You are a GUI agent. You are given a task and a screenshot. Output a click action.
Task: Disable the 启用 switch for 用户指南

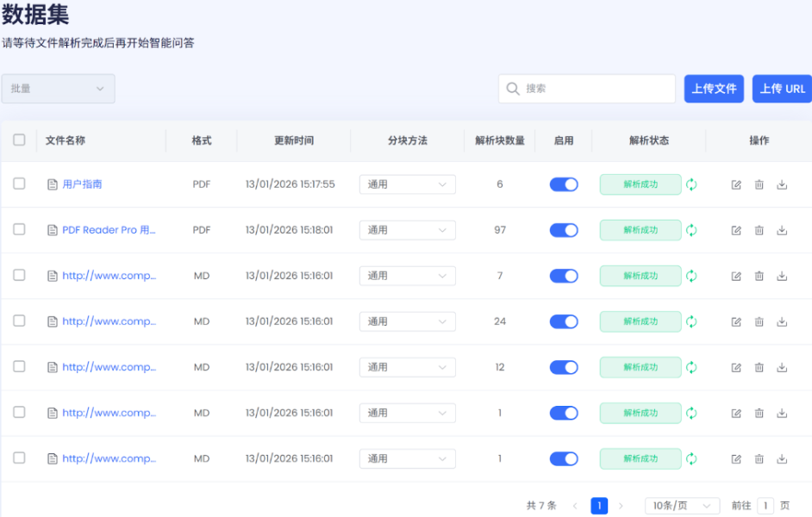[564, 184]
